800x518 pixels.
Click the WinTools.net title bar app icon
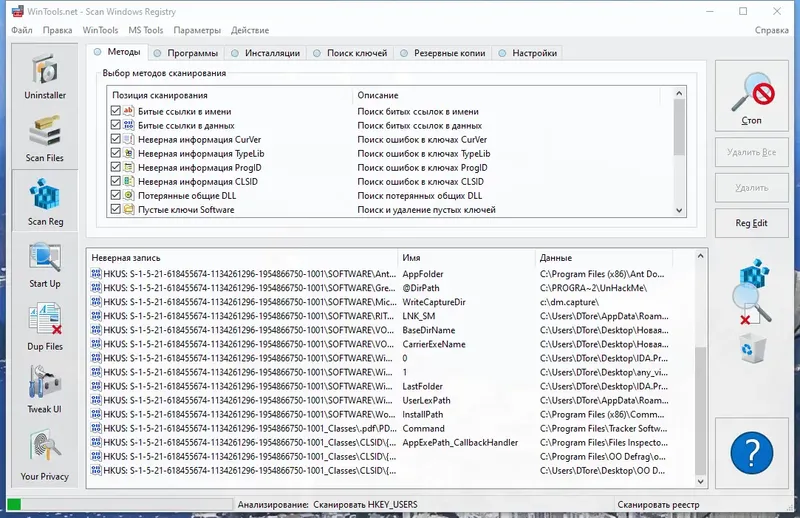[17, 11]
